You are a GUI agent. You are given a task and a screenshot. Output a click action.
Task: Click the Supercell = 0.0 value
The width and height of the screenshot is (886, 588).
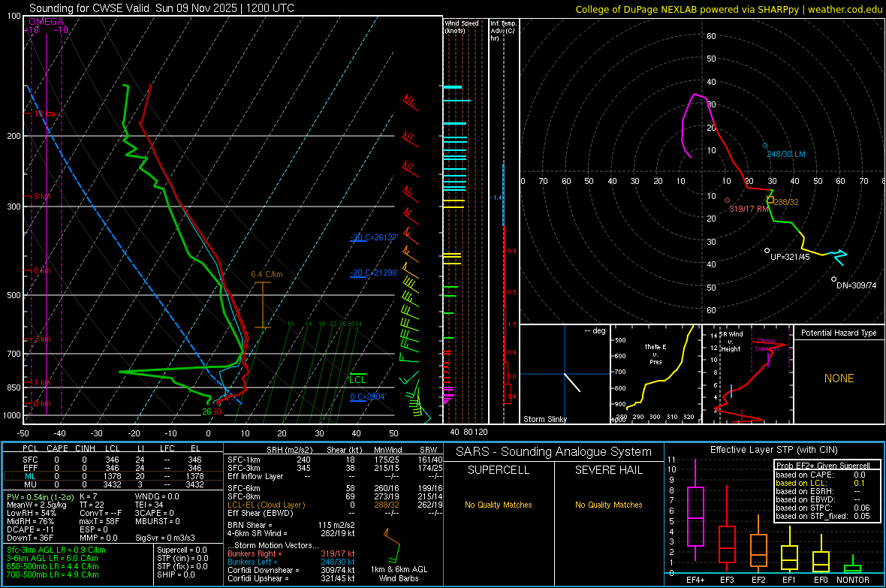tap(182, 550)
